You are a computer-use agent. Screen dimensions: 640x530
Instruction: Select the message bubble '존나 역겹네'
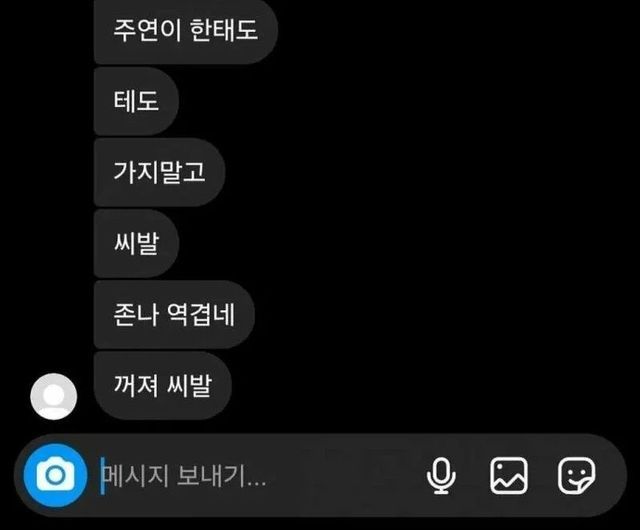pyautogui.click(x=174, y=314)
